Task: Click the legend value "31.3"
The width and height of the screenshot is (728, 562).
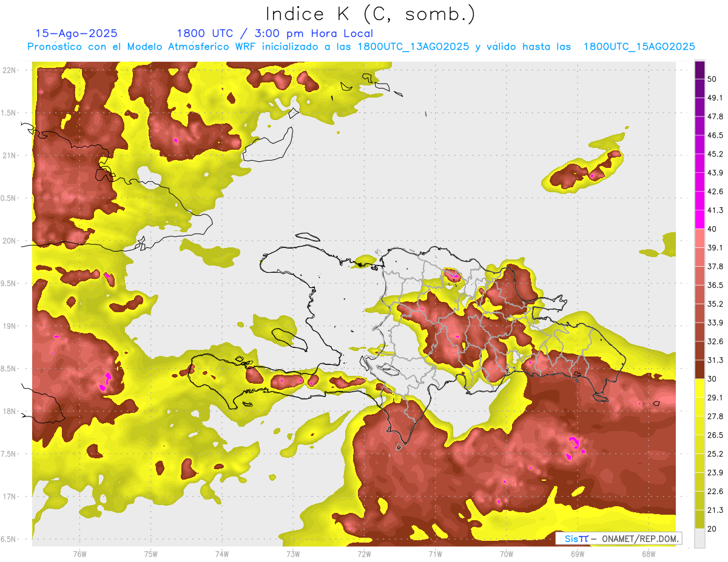Action: point(715,360)
